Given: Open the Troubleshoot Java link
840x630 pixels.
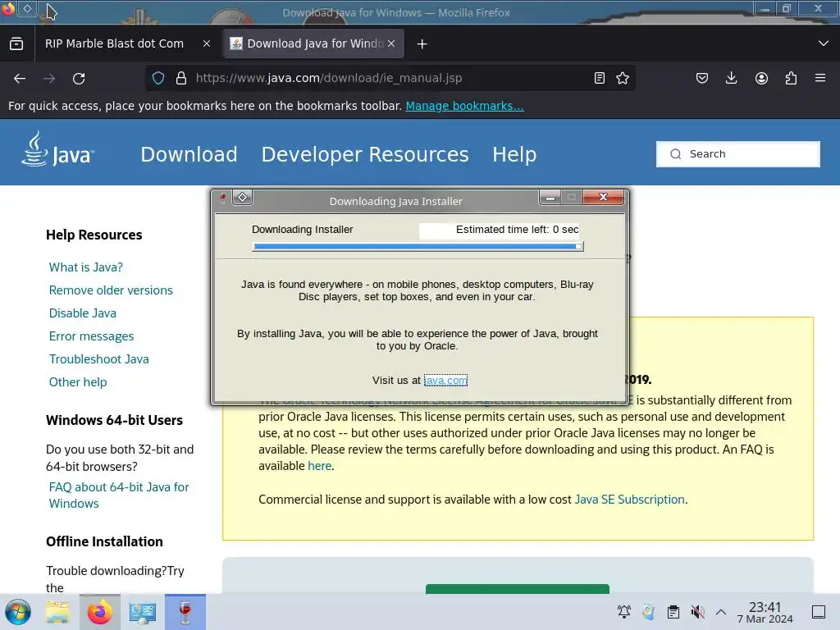Looking at the screenshot, I should click(x=99, y=359).
